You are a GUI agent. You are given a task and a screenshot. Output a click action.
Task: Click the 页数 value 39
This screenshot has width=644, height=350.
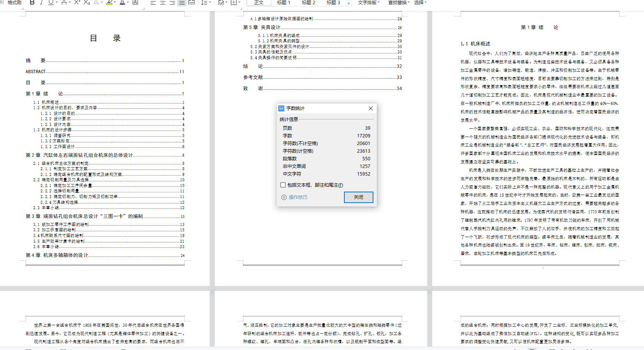(367, 128)
